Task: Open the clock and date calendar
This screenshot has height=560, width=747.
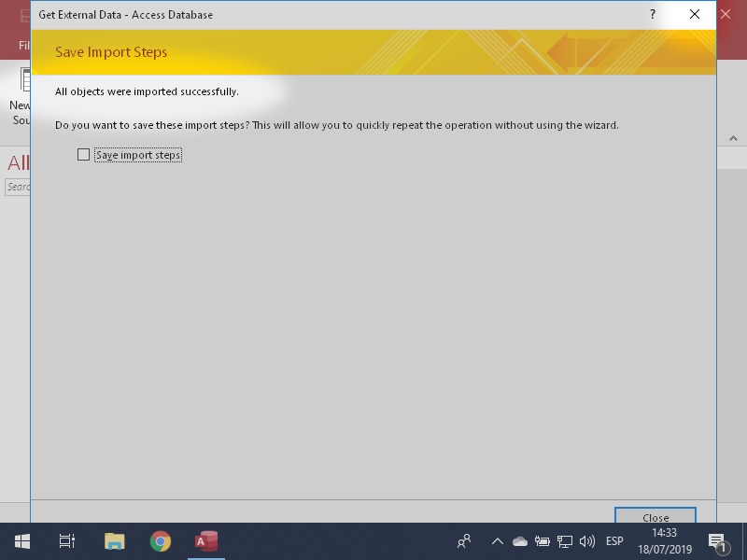Action: (664, 541)
